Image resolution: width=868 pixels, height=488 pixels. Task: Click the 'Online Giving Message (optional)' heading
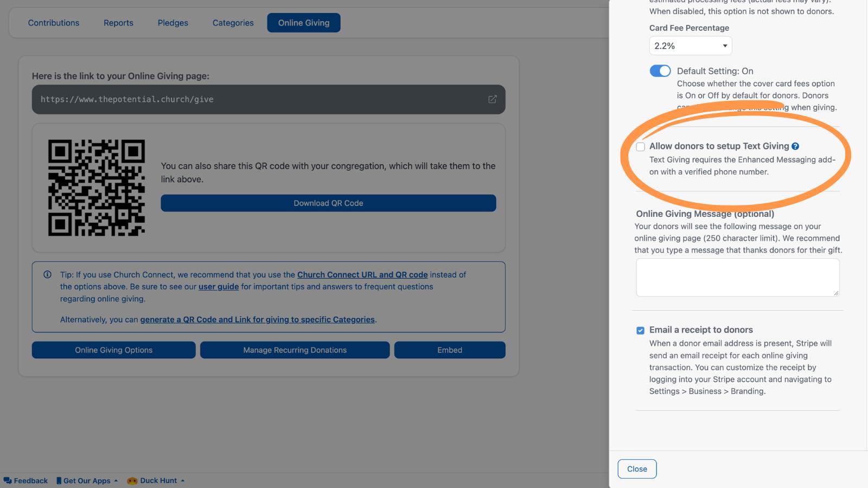click(x=705, y=214)
